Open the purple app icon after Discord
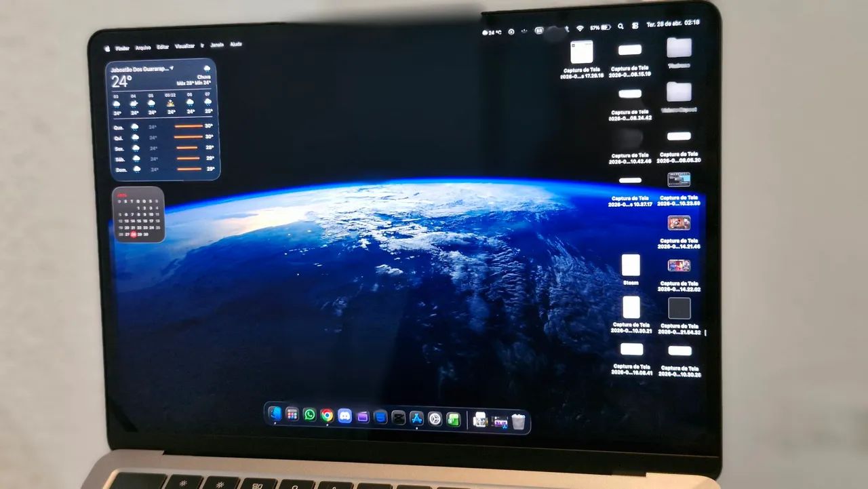This screenshot has height=489, width=868. [363, 416]
